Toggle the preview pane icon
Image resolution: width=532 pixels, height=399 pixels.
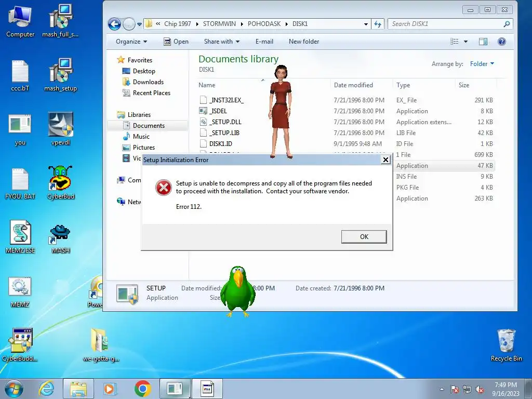coord(483,42)
